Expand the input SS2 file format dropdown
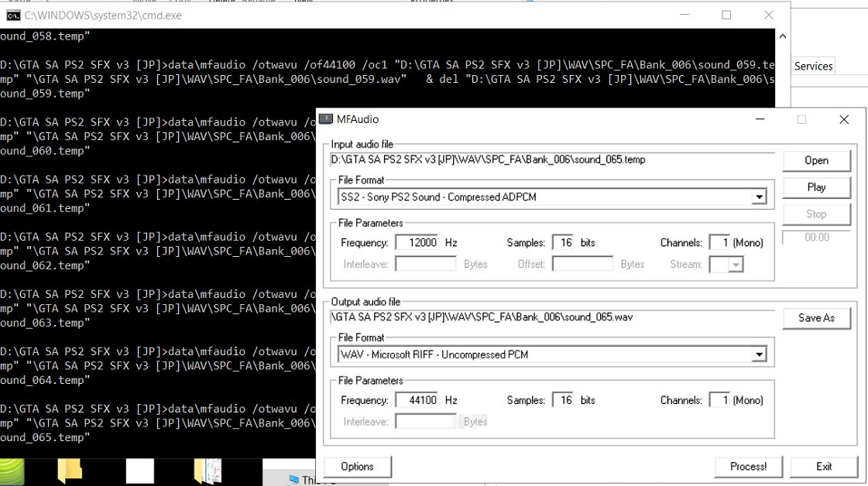Viewport: 868px width, 486px height. [759, 197]
